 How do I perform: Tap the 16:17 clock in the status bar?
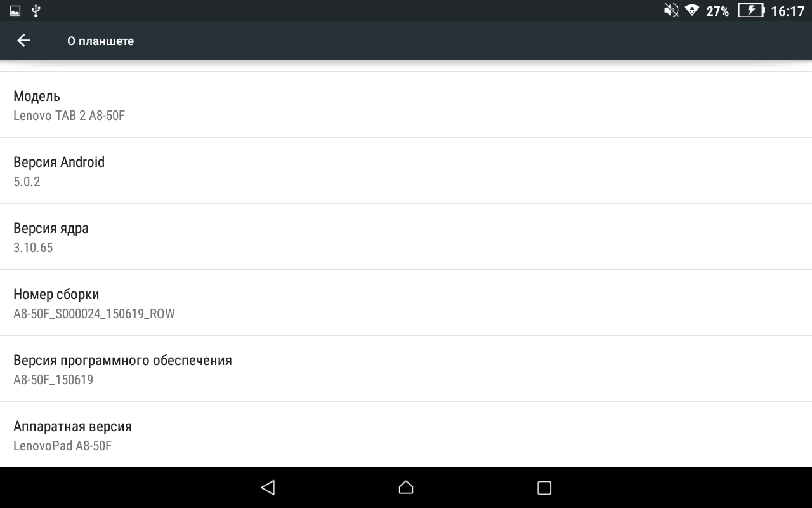788,11
